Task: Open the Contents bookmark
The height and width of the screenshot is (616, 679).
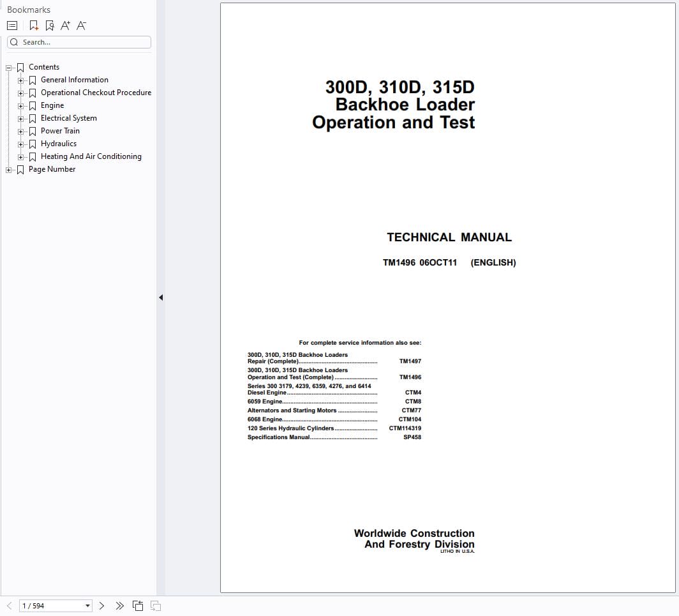Action: pos(44,67)
